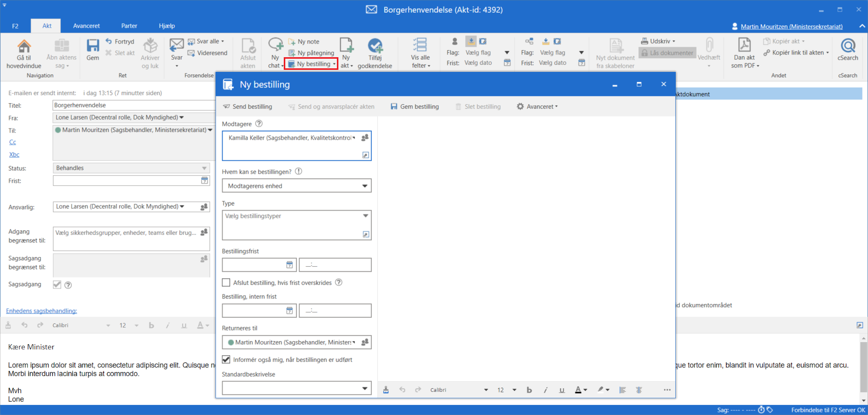This screenshot has height=415, width=868.
Task: Click Adgang begrænset til field
Action: point(131,238)
